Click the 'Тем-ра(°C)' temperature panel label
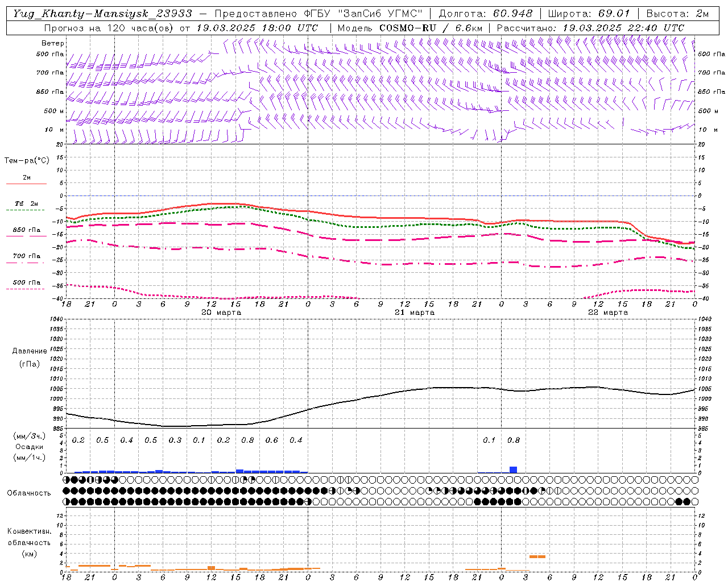728x582 pixels. (x=27, y=160)
